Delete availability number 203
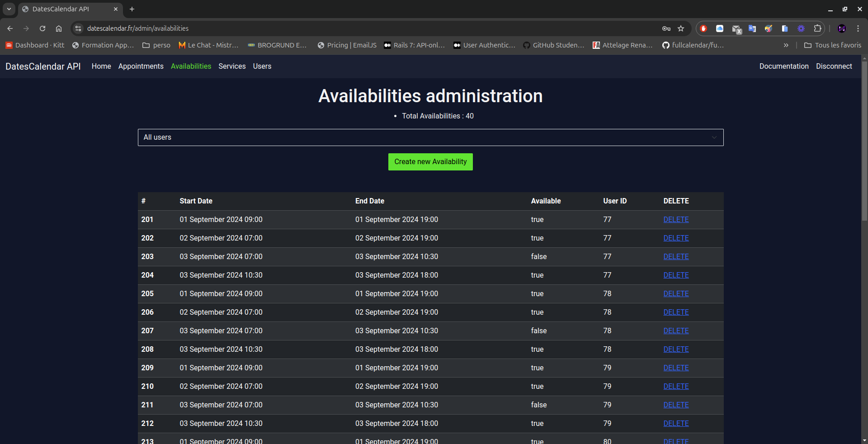 [676, 256]
